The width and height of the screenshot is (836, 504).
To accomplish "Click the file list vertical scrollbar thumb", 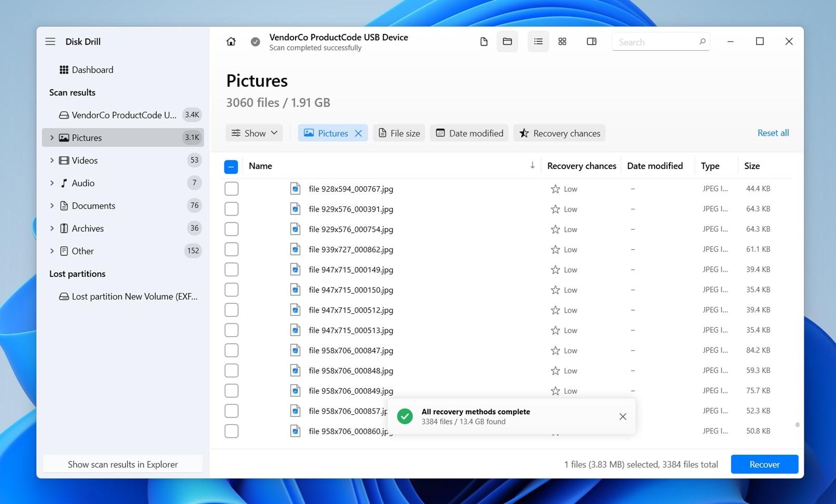I will [797, 425].
